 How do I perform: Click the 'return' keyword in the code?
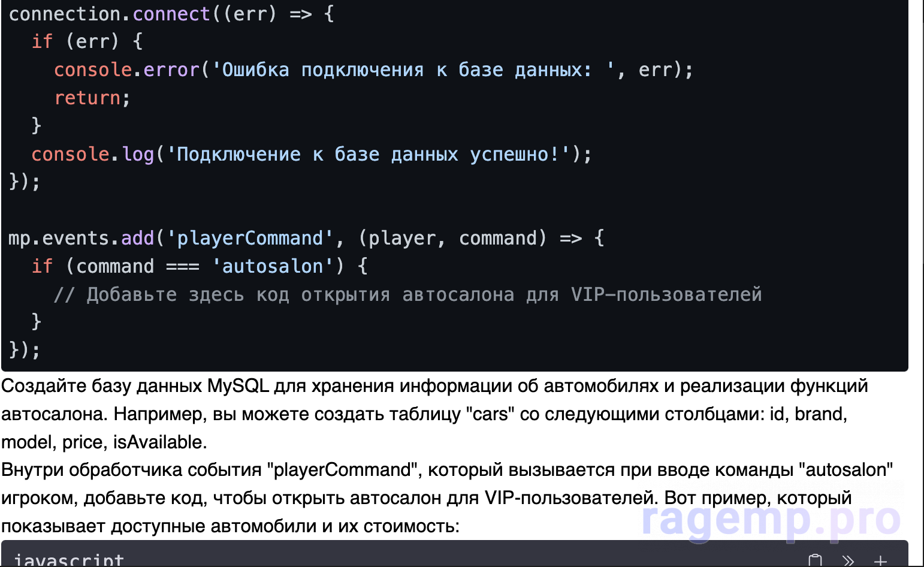click(87, 98)
